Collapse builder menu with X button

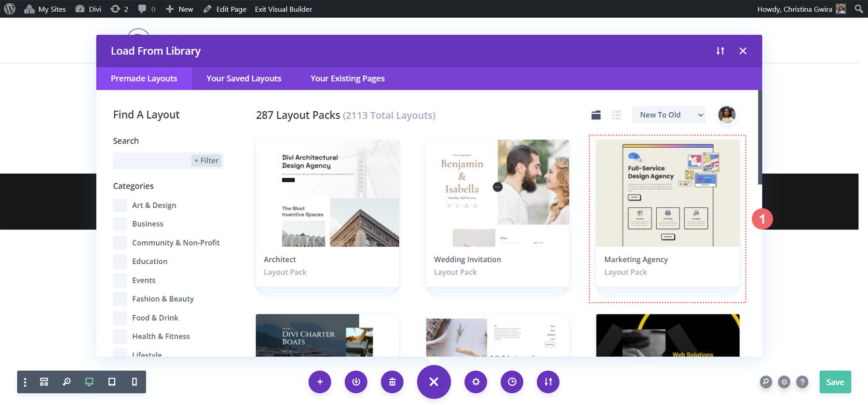pos(434,382)
